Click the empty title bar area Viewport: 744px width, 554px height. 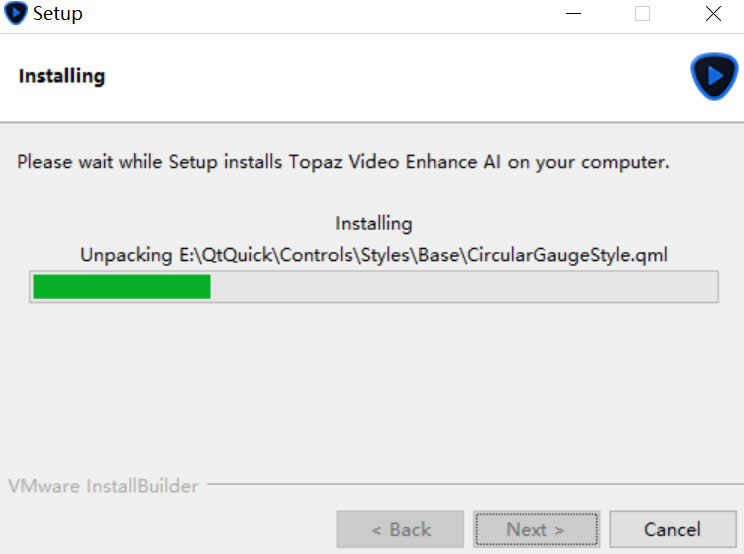[323, 14]
